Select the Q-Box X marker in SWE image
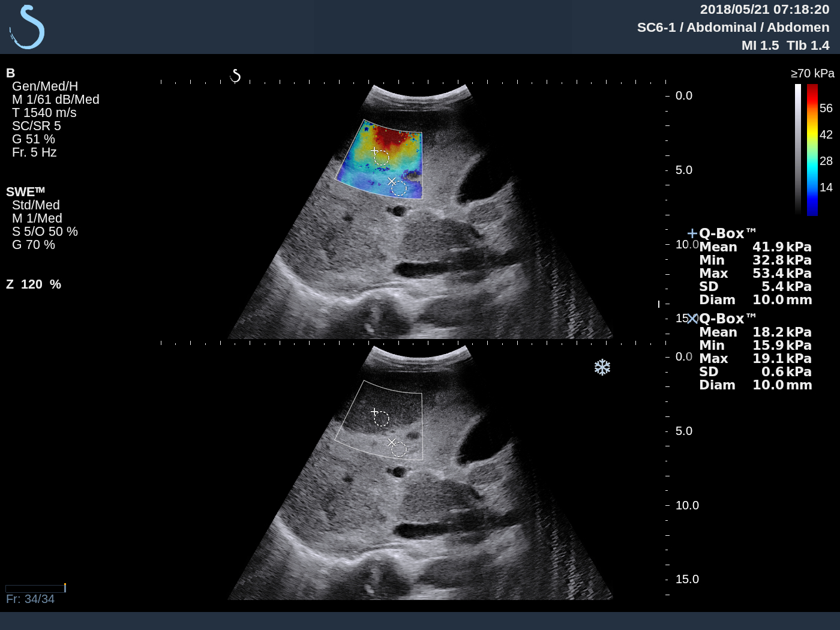Screen dimensions: 840x630 coord(393,181)
